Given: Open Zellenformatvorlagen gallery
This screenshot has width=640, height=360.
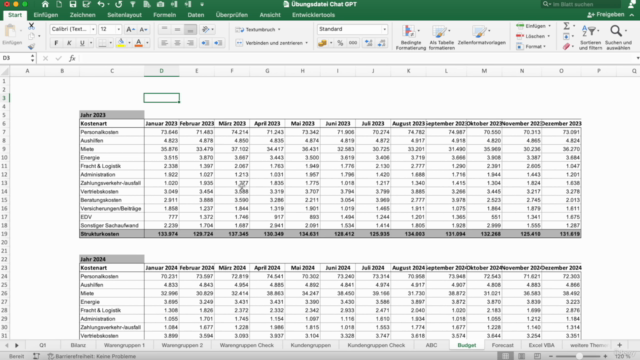Looking at the screenshot, I should point(481,35).
